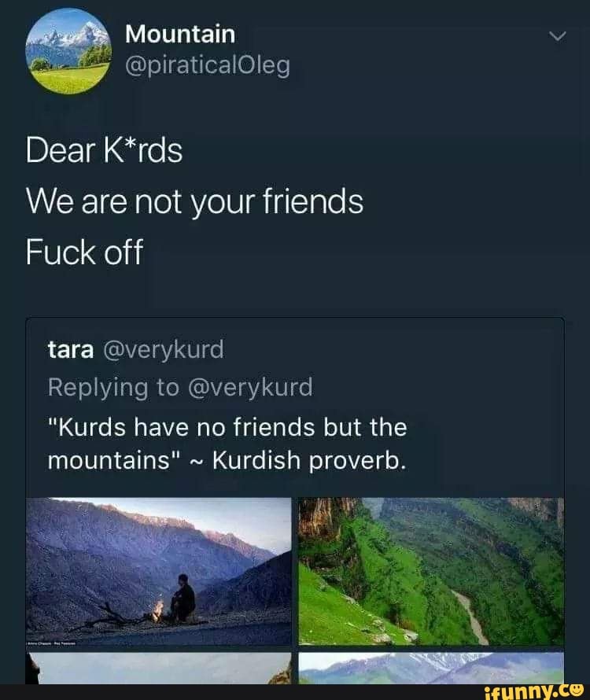The height and width of the screenshot is (700, 590).
Task: Click the main tweet text 'Dear K*rds'
Action: click(104, 150)
